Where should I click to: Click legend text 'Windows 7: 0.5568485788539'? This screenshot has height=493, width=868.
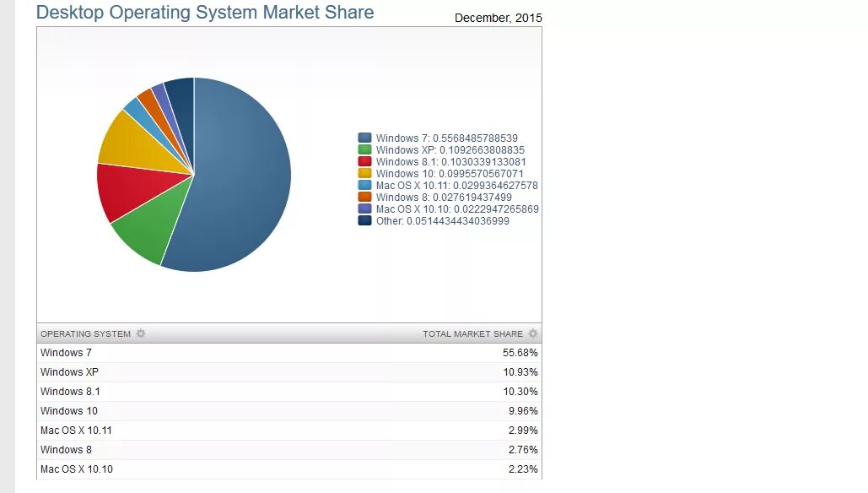[x=447, y=138]
